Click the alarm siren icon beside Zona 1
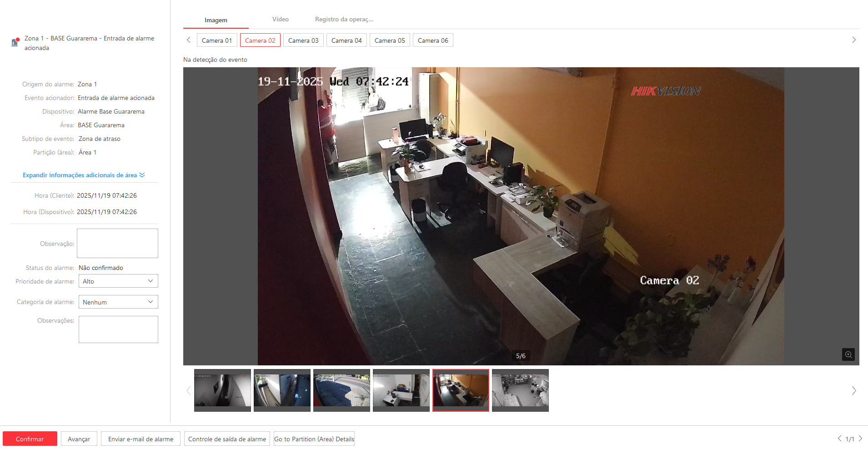The width and height of the screenshot is (868, 449). [15, 42]
